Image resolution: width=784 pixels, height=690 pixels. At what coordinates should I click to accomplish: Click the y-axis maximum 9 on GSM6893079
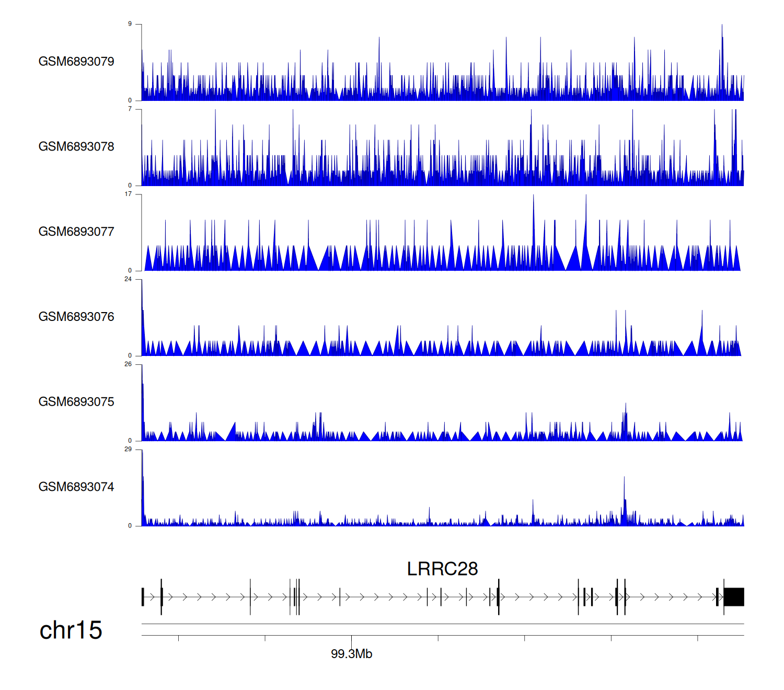tap(130, 24)
